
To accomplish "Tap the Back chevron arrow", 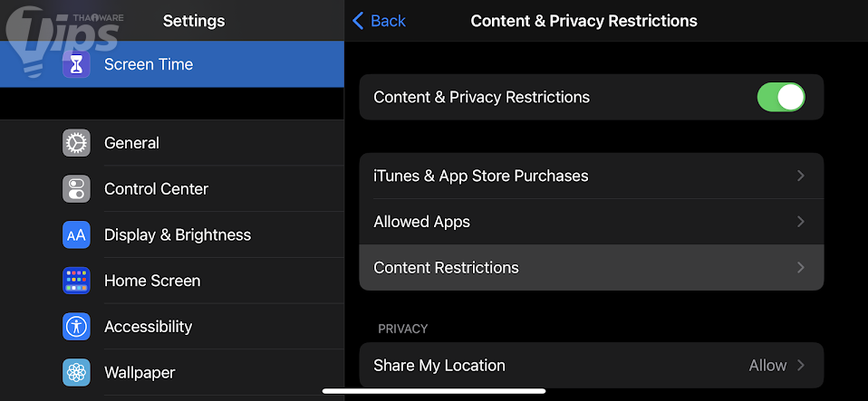I will (358, 21).
